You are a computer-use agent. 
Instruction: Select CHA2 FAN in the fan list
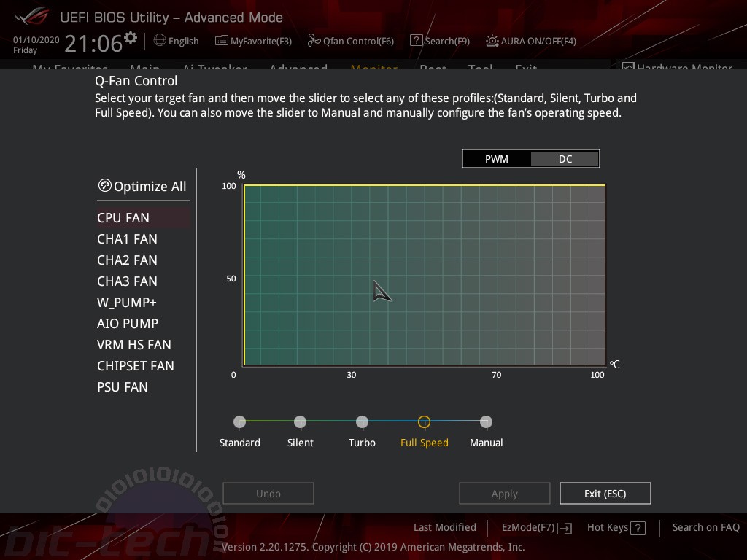tap(127, 260)
